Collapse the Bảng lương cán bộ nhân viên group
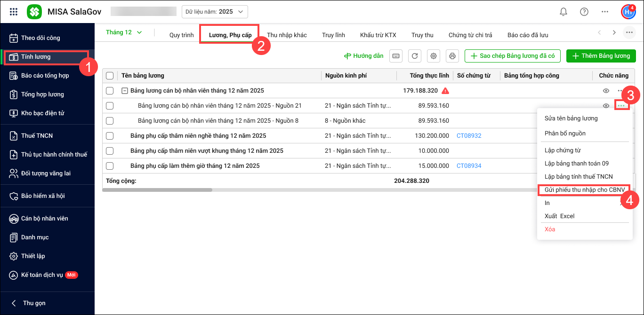The width and height of the screenshot is (644, 315). [x=125, y=91]
